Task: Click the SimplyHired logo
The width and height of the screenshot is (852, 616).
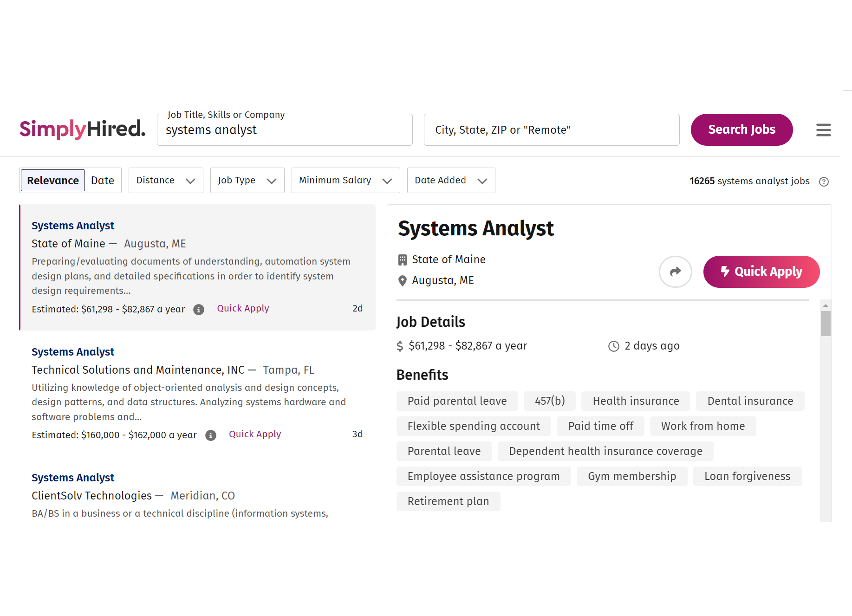Action: (x=82, y=129)
